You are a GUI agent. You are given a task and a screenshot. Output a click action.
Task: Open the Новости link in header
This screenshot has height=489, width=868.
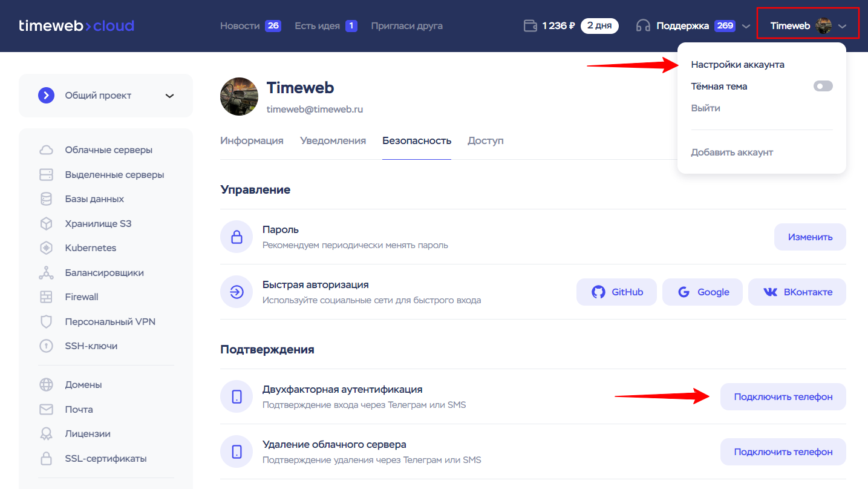240,26
